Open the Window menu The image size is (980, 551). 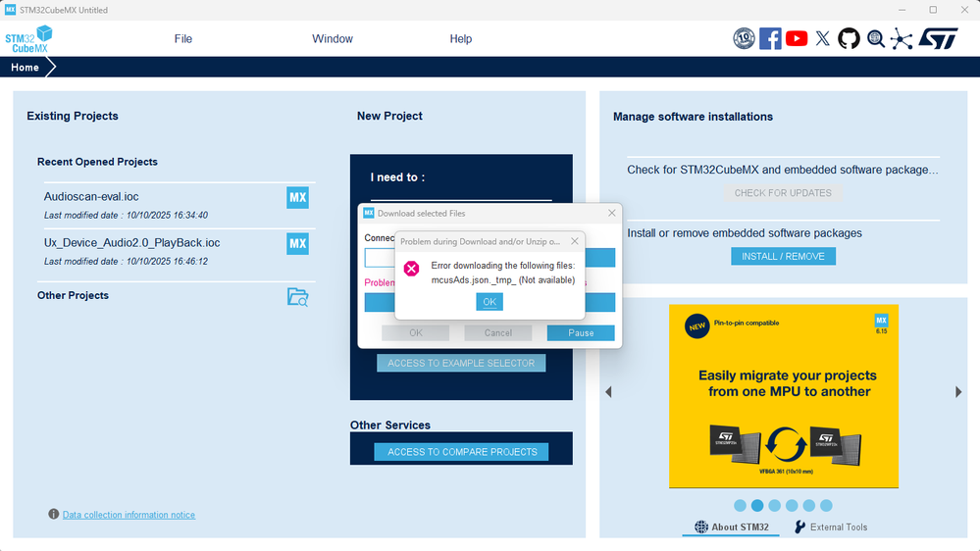(333, 39)
